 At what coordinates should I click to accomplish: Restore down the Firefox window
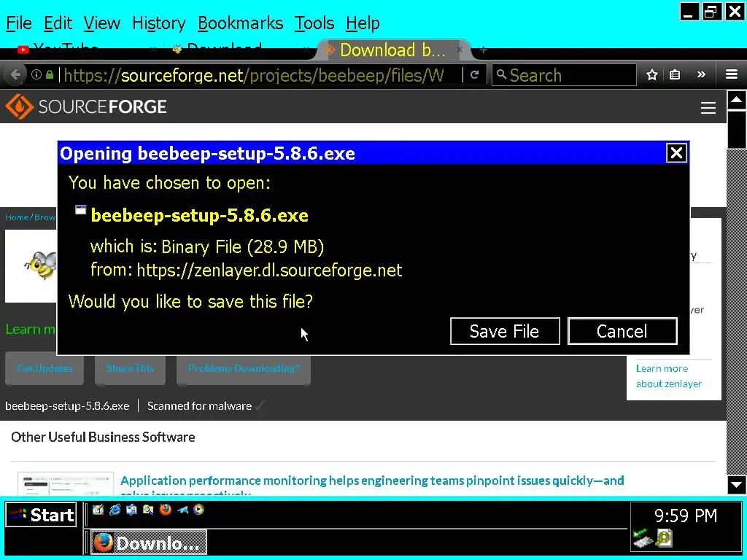point(711,12)
